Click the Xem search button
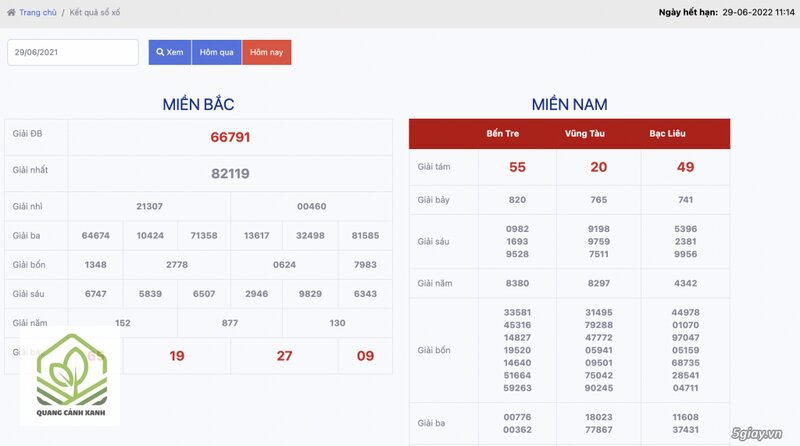 [x=170, y=52]
